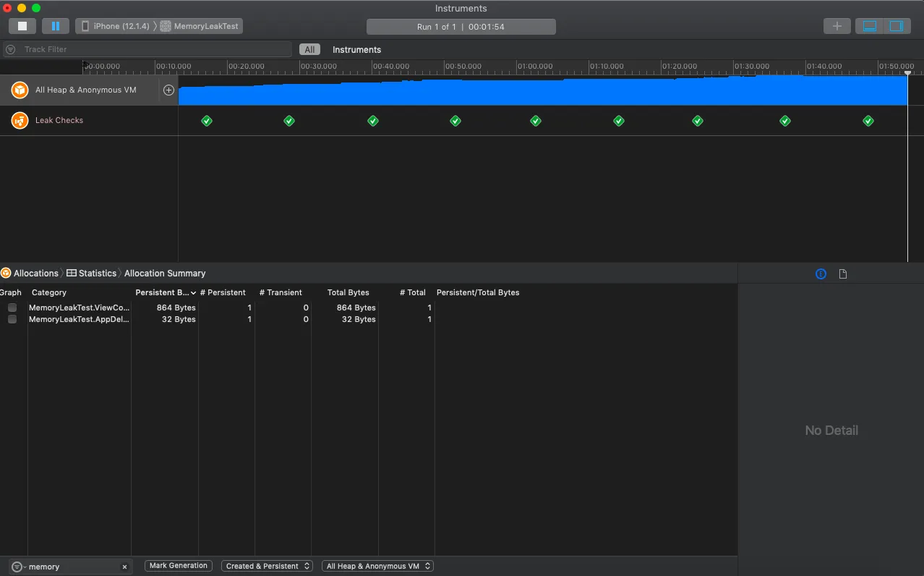This screenshot has width=924, height=576.
Task: Pause the recording using the pause button
Action: pyautogui.click(x=56, y=26)
